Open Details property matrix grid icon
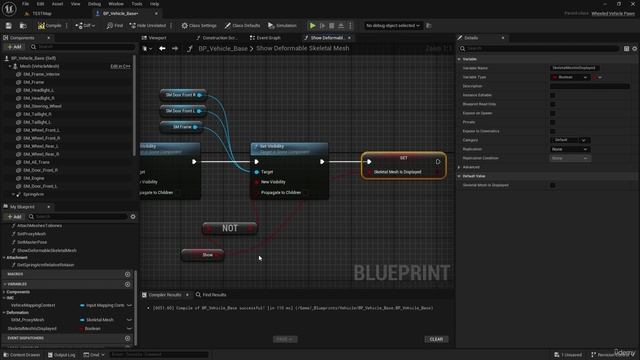 pyautogui.click(x=627, y=49)
